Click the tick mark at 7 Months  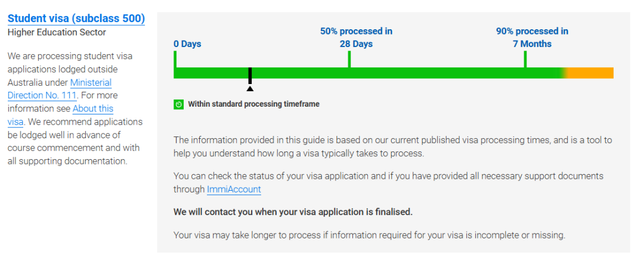[x=525, y=59]
